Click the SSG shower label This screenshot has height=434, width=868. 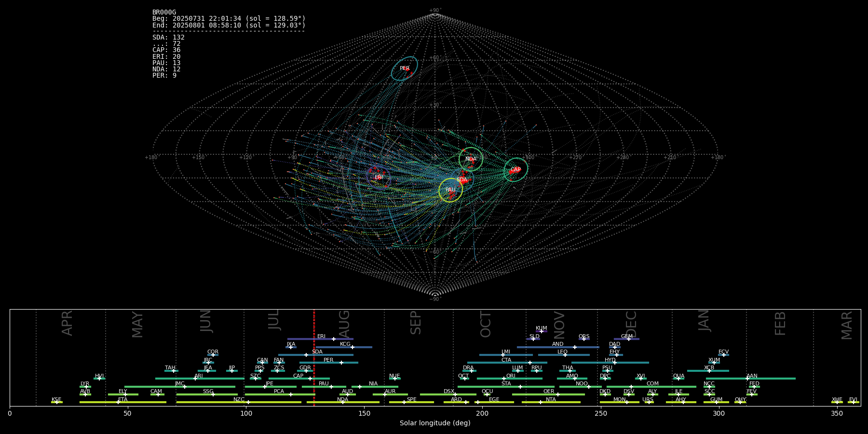click(208, 392)
